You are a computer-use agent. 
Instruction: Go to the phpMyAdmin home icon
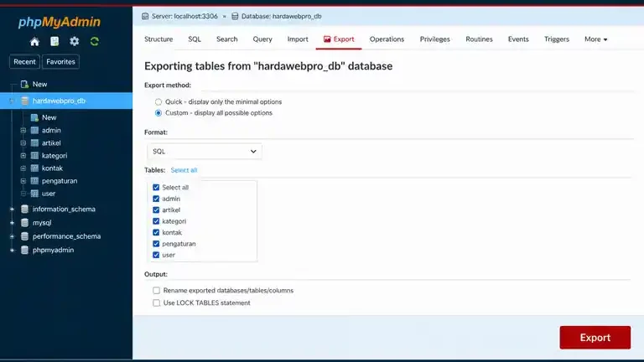pos(35,41)
